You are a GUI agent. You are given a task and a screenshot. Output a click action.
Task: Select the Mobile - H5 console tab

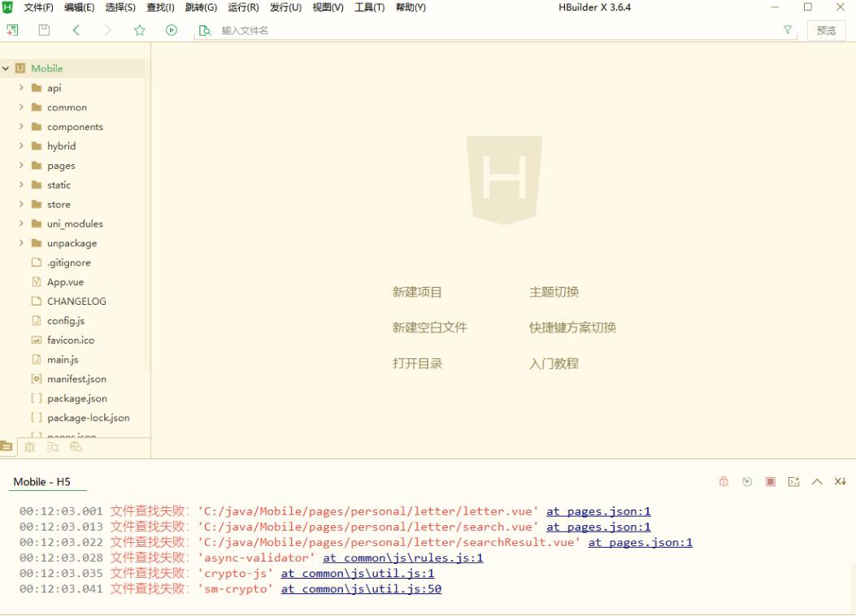pyautogui.click(x=42, y=482)
